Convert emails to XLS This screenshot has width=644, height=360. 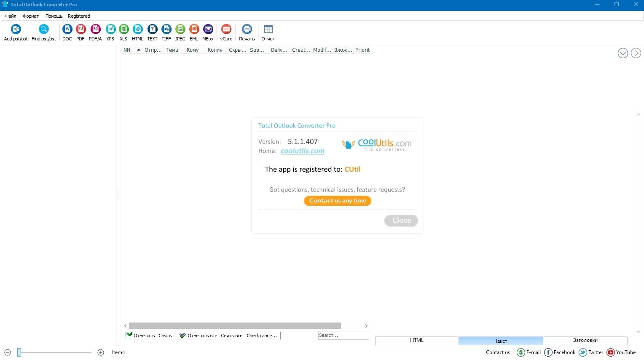[123, 32]
